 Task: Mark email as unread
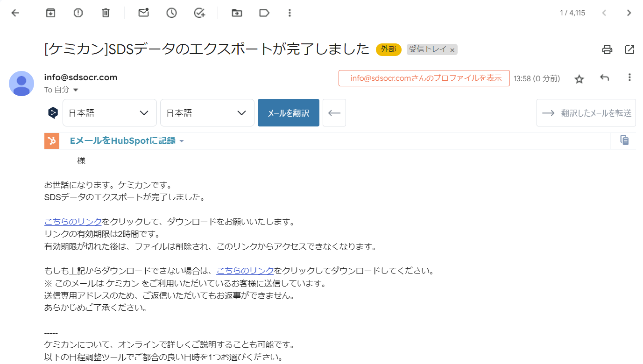tap(143, 13)
